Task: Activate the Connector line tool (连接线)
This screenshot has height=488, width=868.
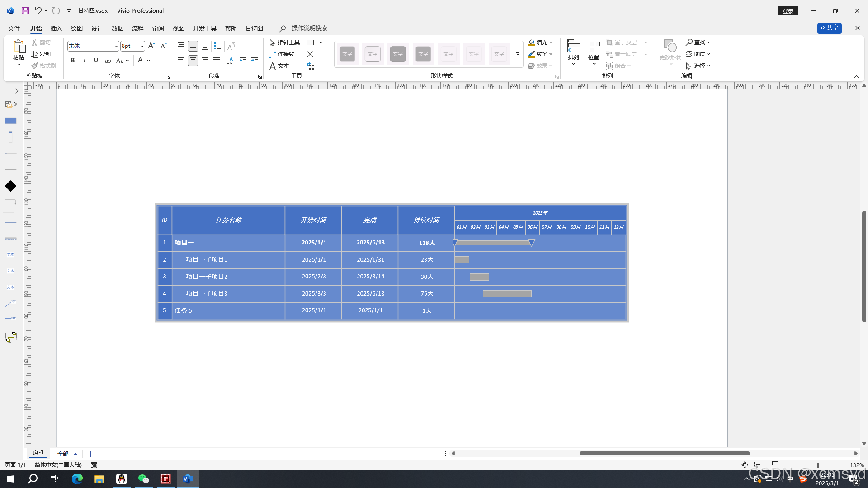Action: pyautogui.click(x=282, y=54)
